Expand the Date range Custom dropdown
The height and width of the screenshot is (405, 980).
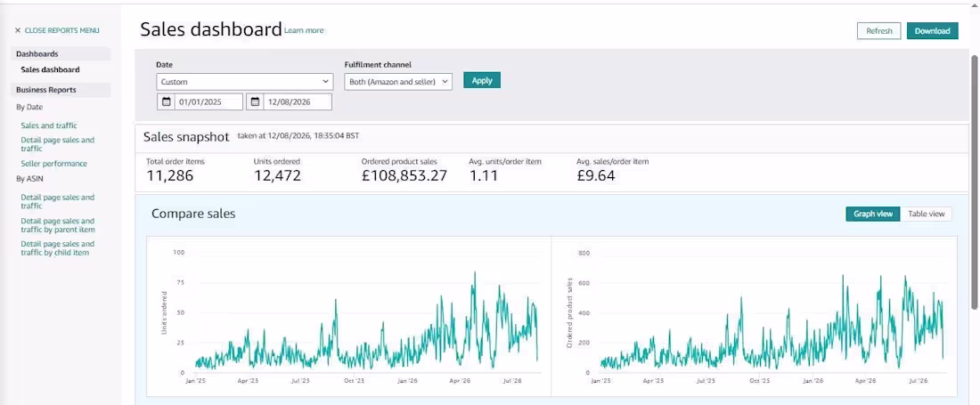point(244,82)
